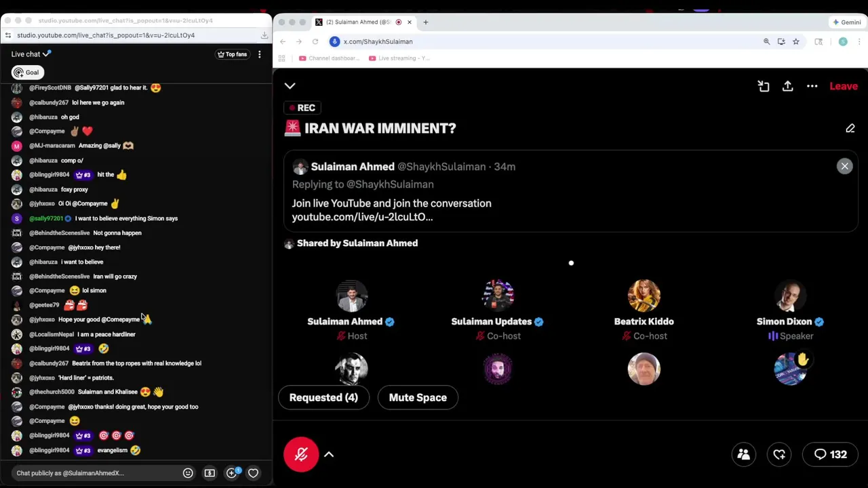Viewport: 868px width, 488px height.
Task: Go back in the X browser window
Action: click(x=283, y=41)
